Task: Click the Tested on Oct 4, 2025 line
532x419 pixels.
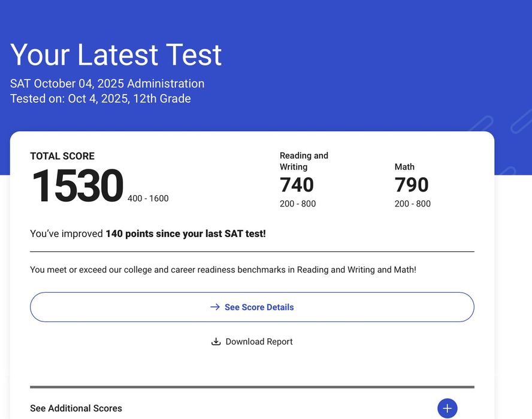Action: [x=101, y=99]
